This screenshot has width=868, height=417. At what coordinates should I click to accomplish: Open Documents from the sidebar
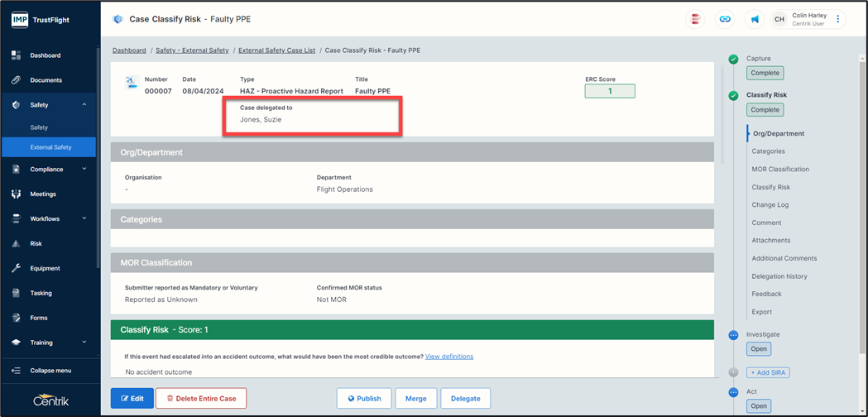tap(46, 80)
